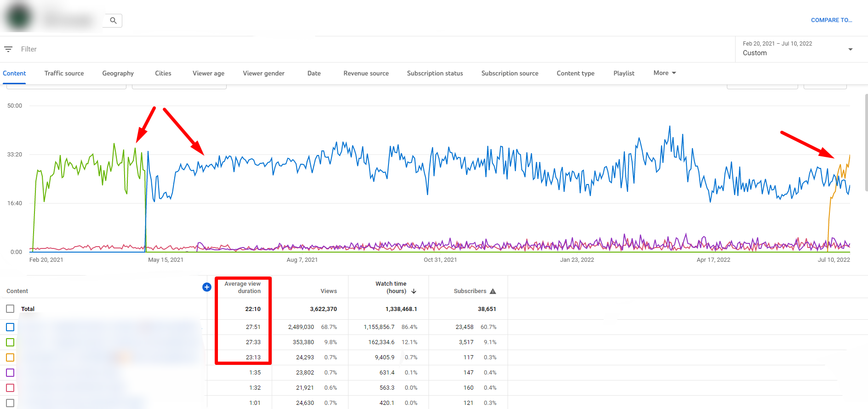Tick the Total row checkbox

coord(10,309)
